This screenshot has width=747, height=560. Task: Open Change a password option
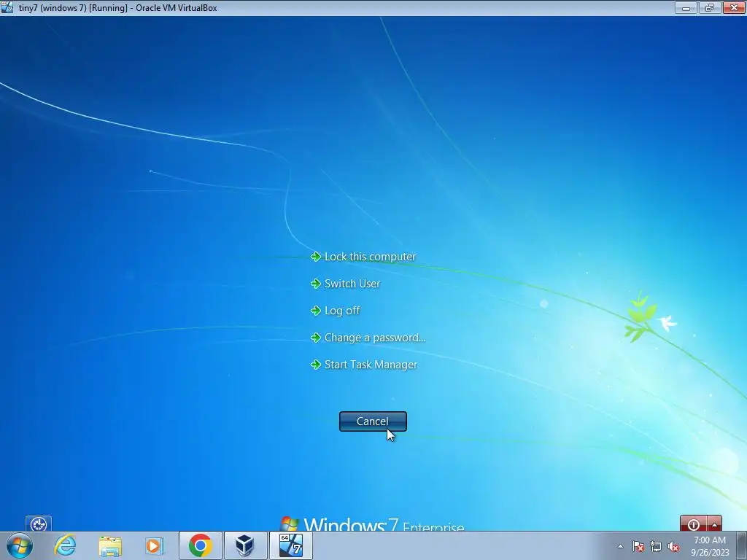(368, 338)
